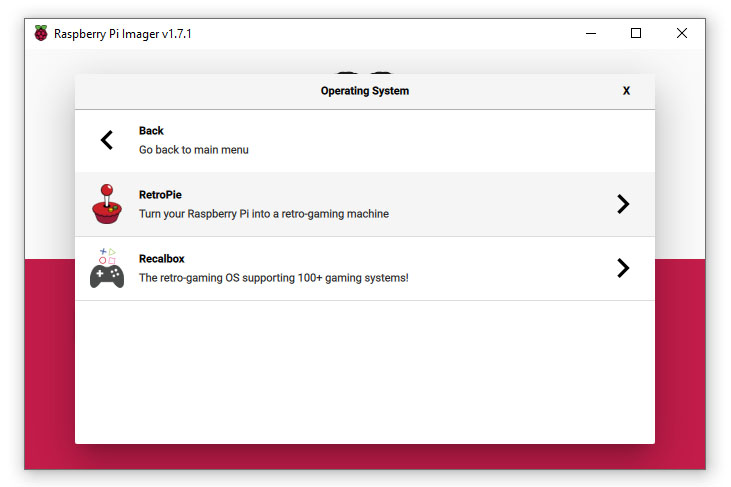The width and height of the screenshot is (731, 487).
Task: Expand Recalbox options with right chevron
Action: [623, 268]
